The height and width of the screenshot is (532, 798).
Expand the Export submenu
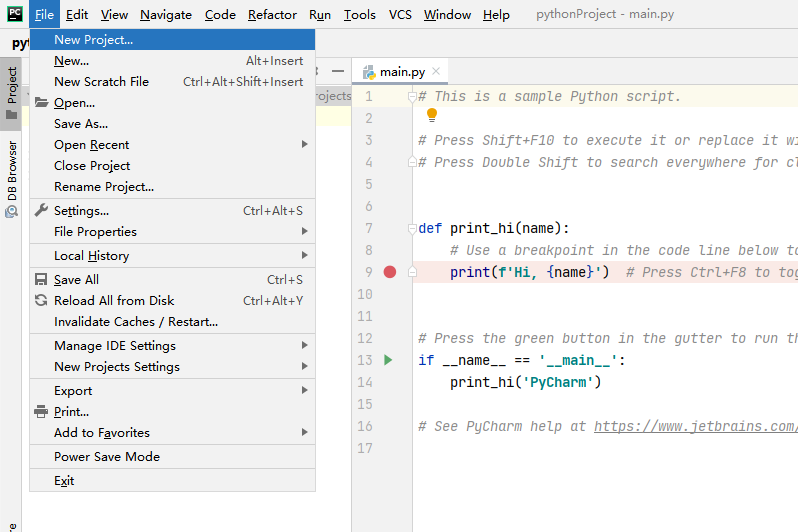click(173, 390)
